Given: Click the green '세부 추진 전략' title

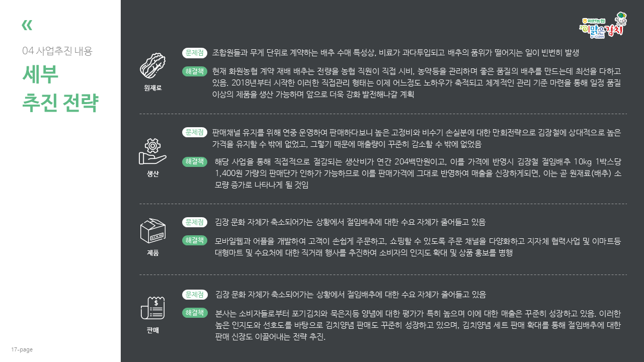Looking at the screenshot, I should [60, 89].
